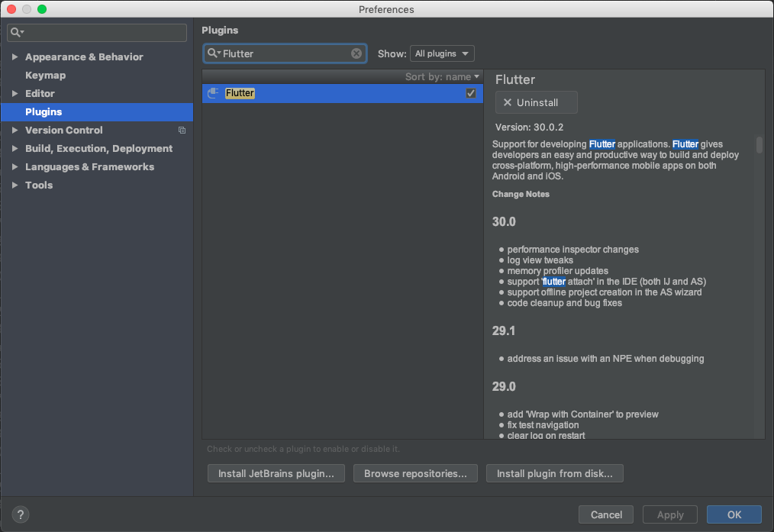Select Build, Execution, Deployment category
Viewport: 774px width, 532px height.
[98, 149]
